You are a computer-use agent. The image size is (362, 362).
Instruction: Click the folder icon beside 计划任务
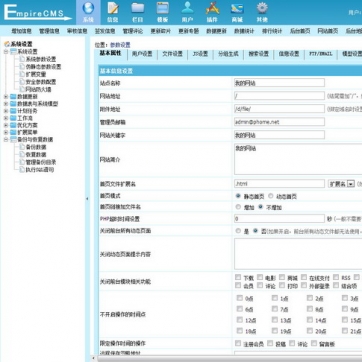pyautogui.click(x=13, y=111)
